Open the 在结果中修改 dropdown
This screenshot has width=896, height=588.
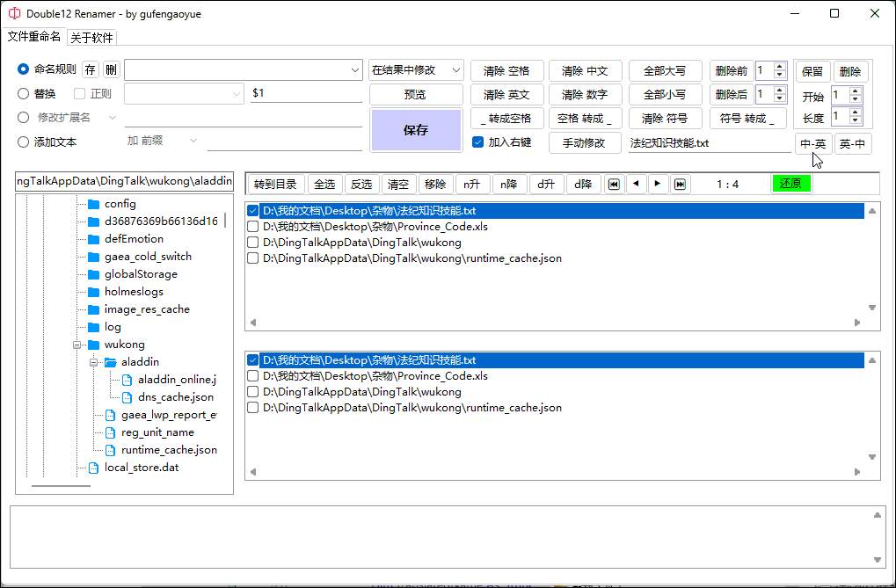tap(416, 70)
